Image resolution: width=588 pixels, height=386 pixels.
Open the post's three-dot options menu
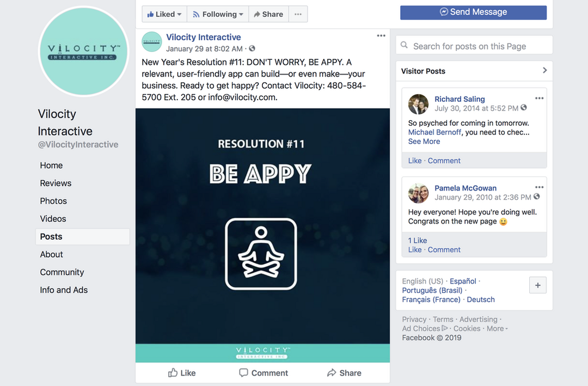pos(381,35)
